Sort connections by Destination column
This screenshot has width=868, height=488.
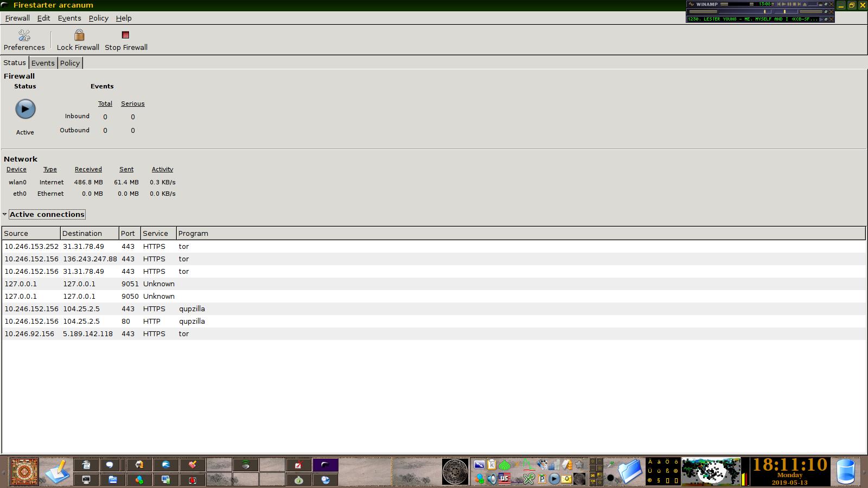pos(90,233)
